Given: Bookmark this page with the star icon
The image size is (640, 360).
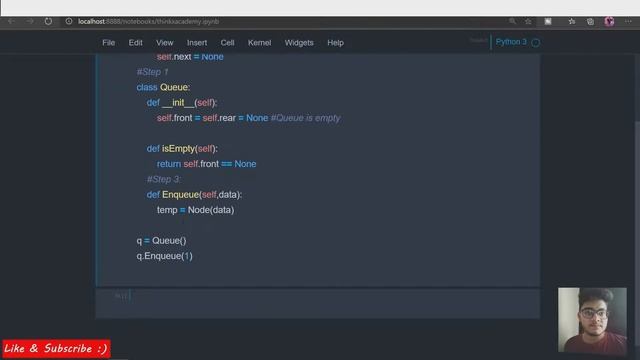Looking at the screenshot, I should click(x=528, y=21).
